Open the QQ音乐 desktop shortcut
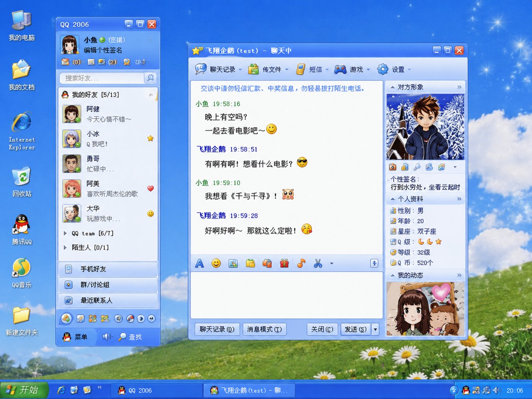Viewport: 532px width, 399px height. (x=22, y=273)
